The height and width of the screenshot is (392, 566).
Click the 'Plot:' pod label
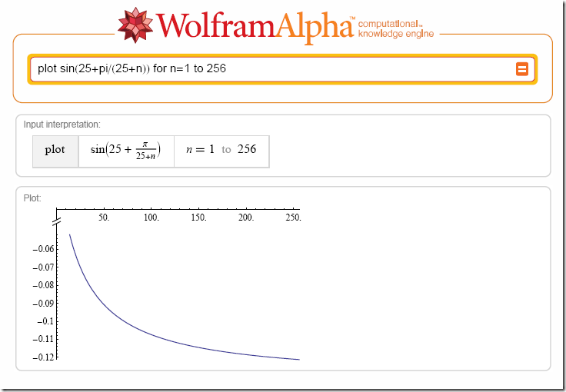(x=32, y=198)
